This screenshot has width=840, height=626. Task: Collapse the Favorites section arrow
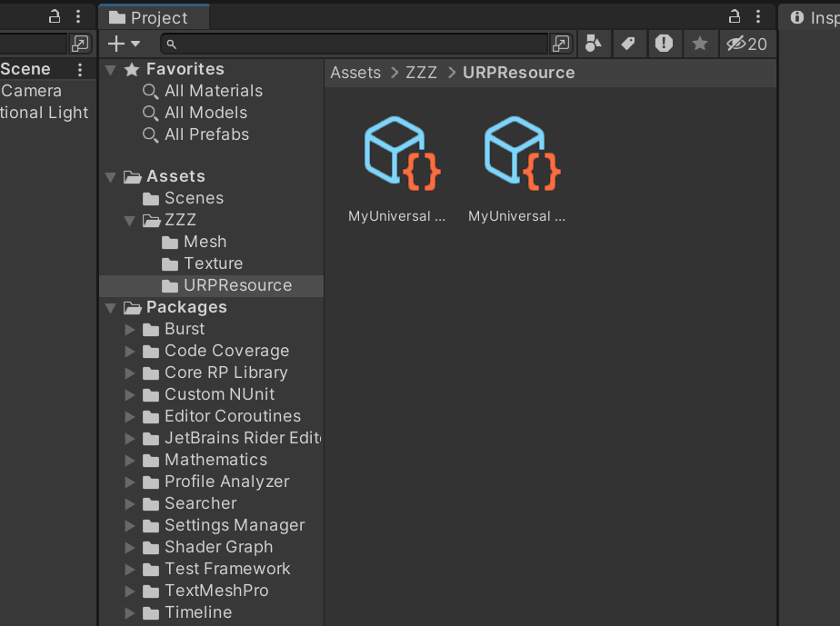[111, 69]
